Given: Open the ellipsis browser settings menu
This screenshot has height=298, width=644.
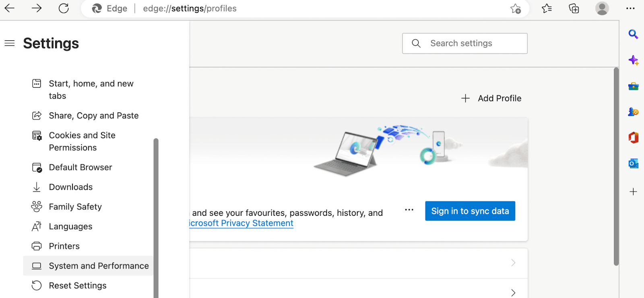Looking at the screenshot, I should [630, 8].
